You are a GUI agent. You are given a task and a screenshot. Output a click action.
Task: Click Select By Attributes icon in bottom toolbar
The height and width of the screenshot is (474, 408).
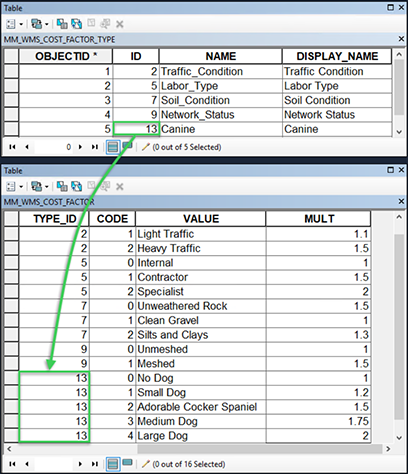click(62, 187)
